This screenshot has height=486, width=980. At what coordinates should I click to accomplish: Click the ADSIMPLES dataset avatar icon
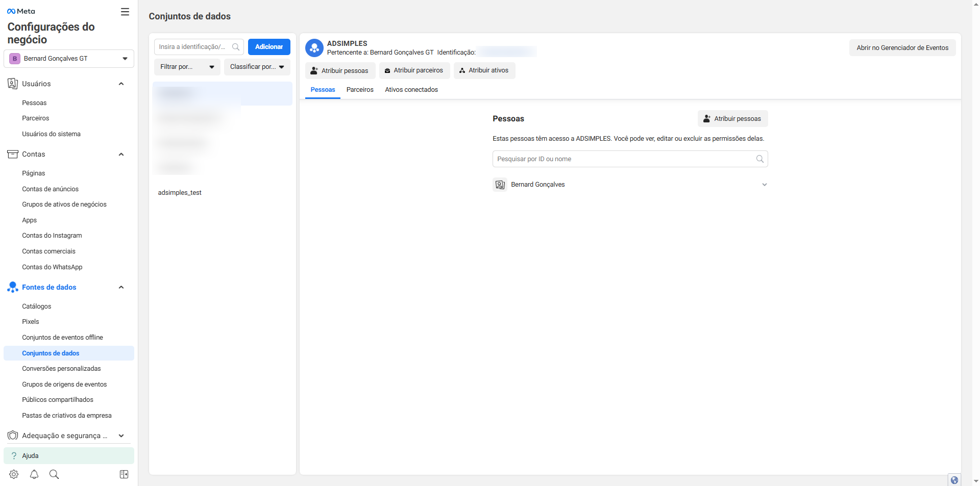(314, 48)
